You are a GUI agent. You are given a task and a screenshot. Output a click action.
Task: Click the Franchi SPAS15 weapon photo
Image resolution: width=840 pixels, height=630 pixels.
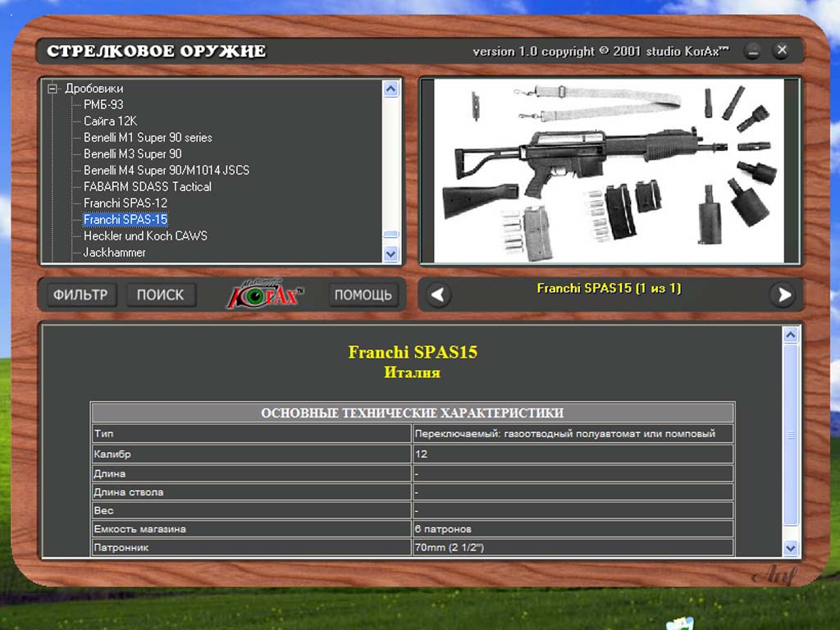[x=609, y=171]
